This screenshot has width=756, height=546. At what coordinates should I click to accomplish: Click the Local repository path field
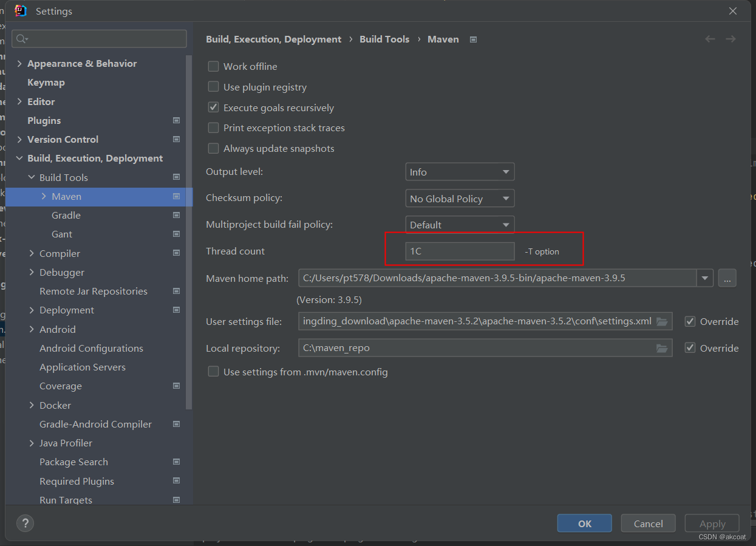pyautogui.click(x=485, y=348)
